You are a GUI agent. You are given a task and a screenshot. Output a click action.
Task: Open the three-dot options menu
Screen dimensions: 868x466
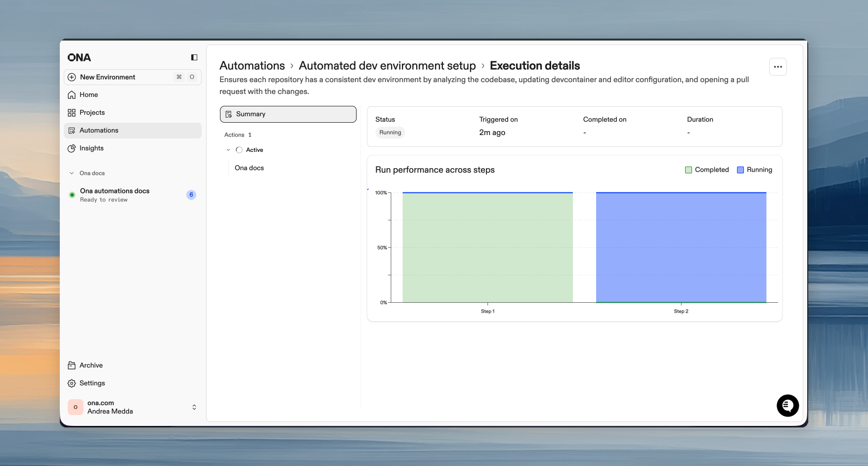[778, 66]
